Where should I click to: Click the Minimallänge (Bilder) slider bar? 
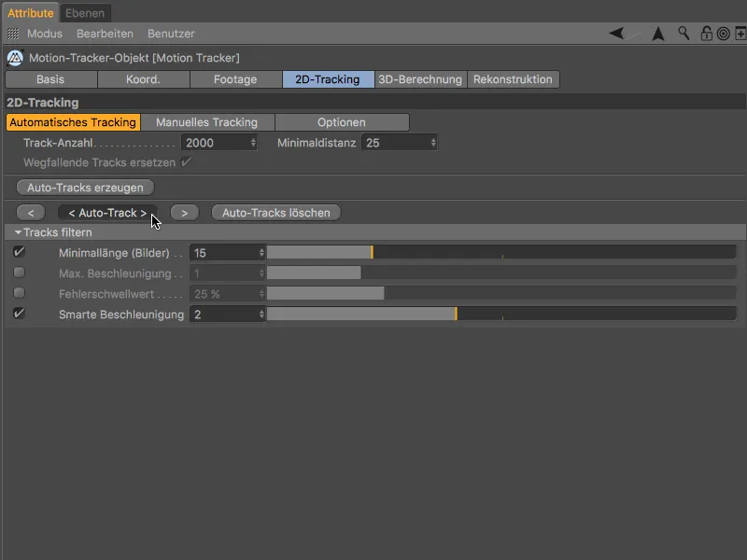pos(501,252)
